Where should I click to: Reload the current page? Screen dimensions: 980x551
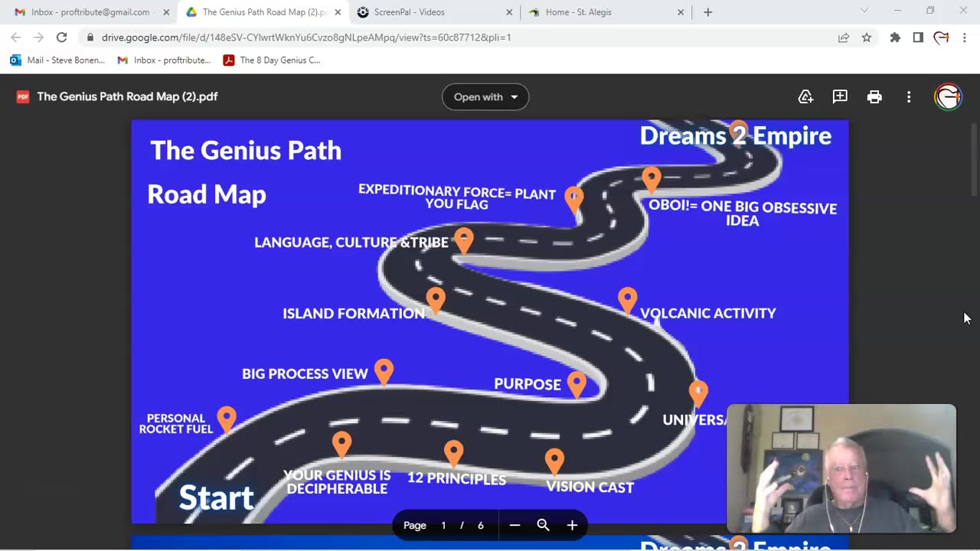point(62,37)
